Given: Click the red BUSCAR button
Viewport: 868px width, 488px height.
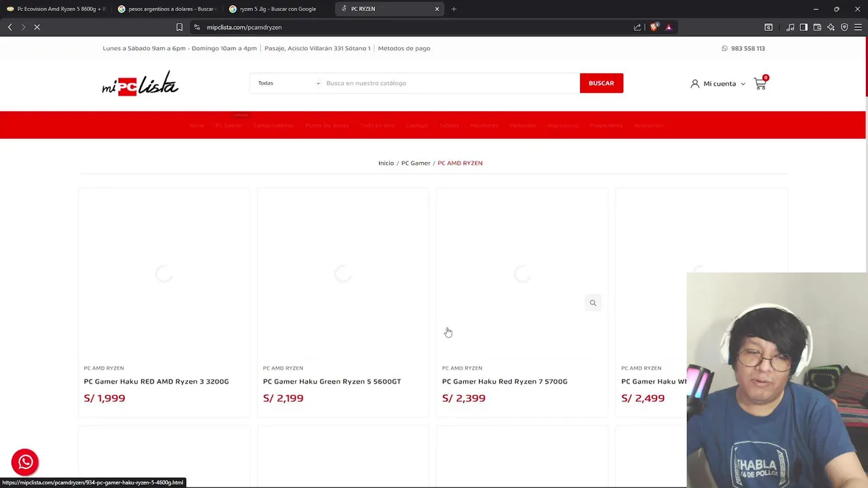Looking at the screenshot, I should point(601,83).
